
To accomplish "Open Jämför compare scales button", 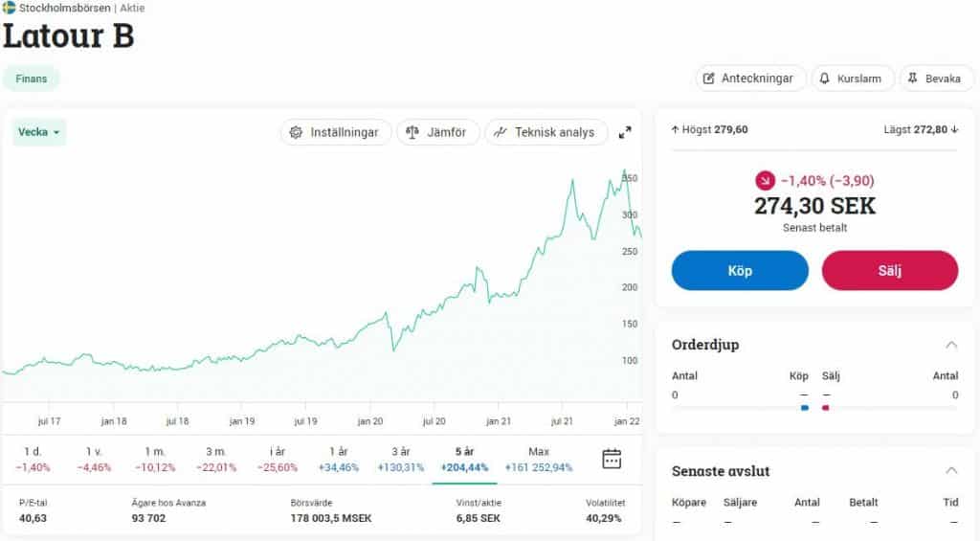I will click(x=437, y=132).
